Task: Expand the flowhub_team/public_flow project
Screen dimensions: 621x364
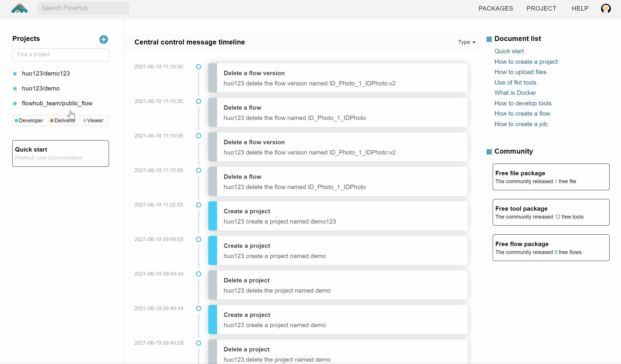Action: tap(57, 103)
